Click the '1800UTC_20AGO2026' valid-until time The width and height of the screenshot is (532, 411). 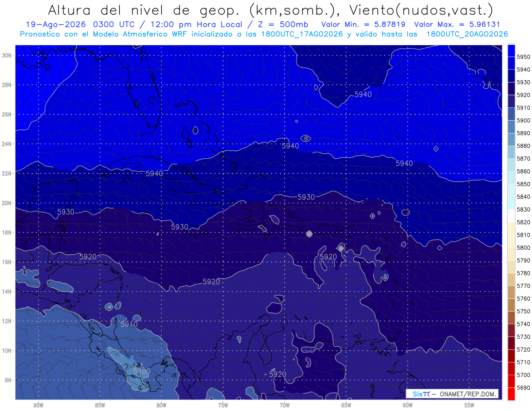tap(467, 34)
